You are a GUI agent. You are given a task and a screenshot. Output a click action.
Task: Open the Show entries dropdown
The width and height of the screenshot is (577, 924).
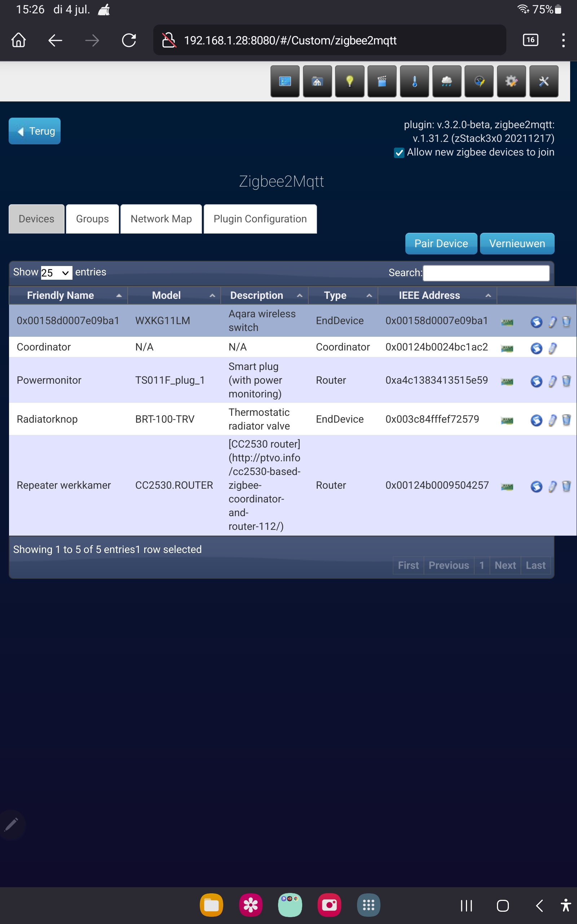click(x=56, y=272)
